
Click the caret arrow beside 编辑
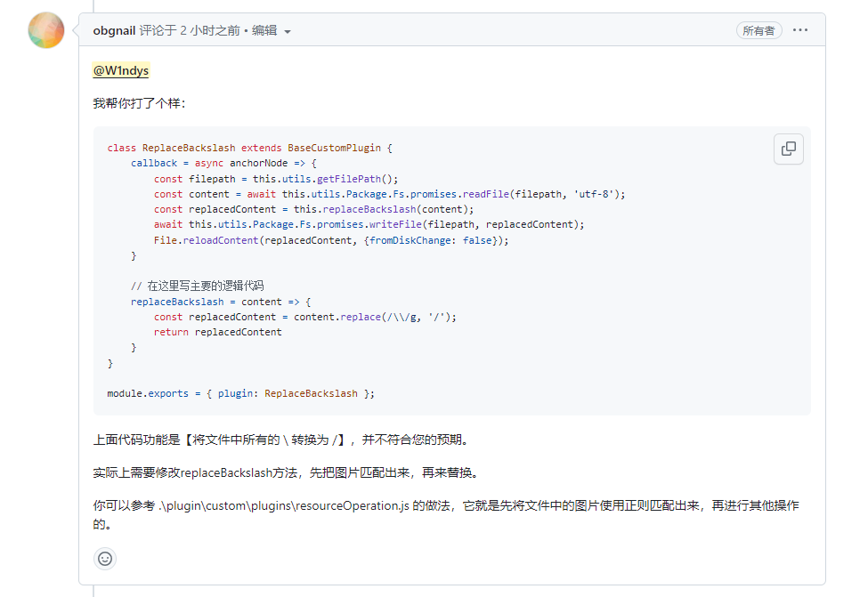288,32
